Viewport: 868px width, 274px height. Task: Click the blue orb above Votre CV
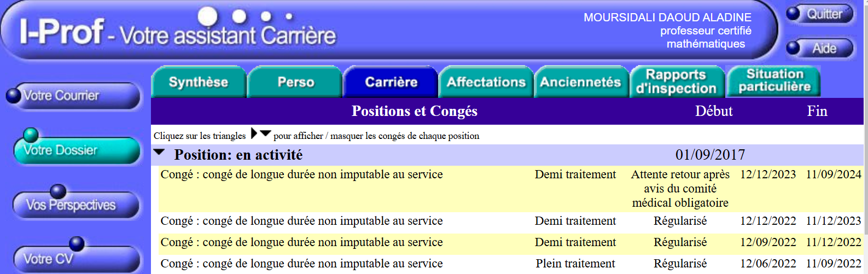77,243
